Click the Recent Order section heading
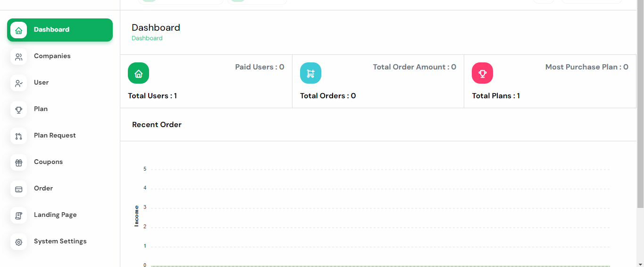 tap(157, 125)
